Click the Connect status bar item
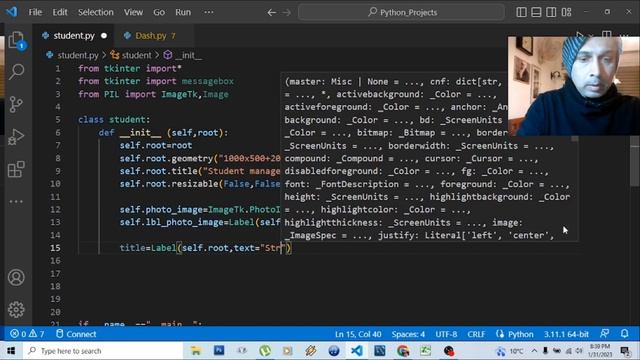This screenshot has height=360, width=640. point(76,334)
